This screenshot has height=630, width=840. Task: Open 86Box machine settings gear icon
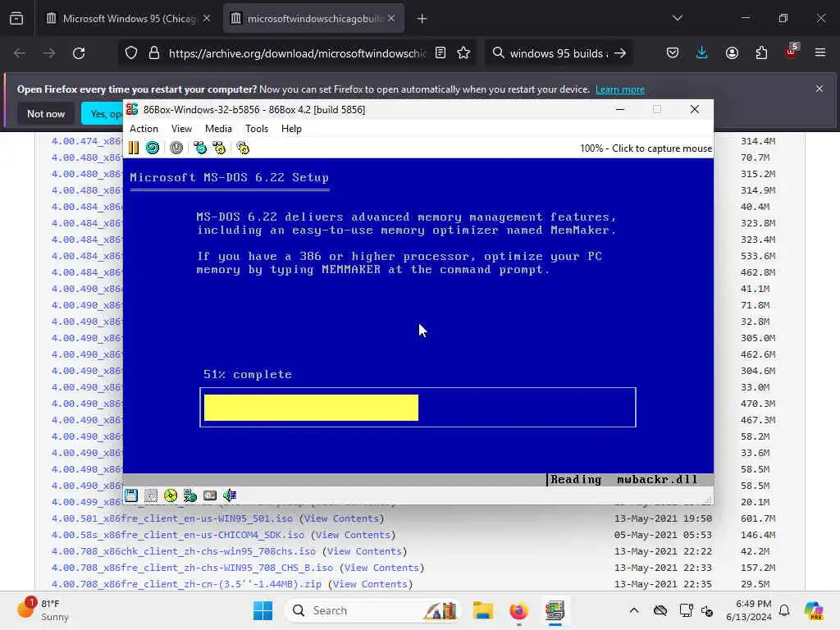pos(243,148)
